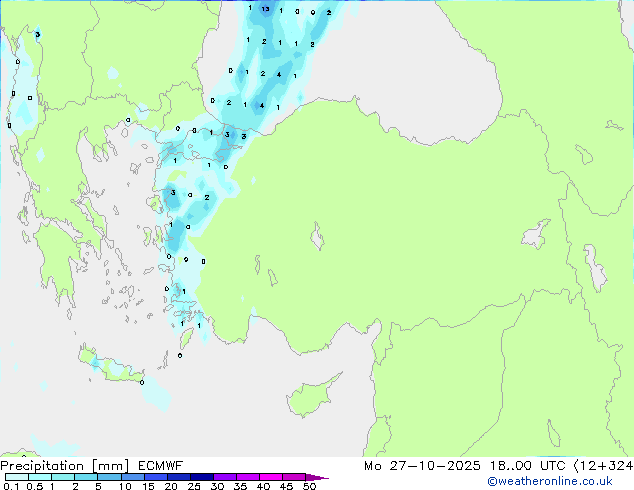634x490 pixels.
Task: Click the '40' legend scale label
Action: (263, 486)
